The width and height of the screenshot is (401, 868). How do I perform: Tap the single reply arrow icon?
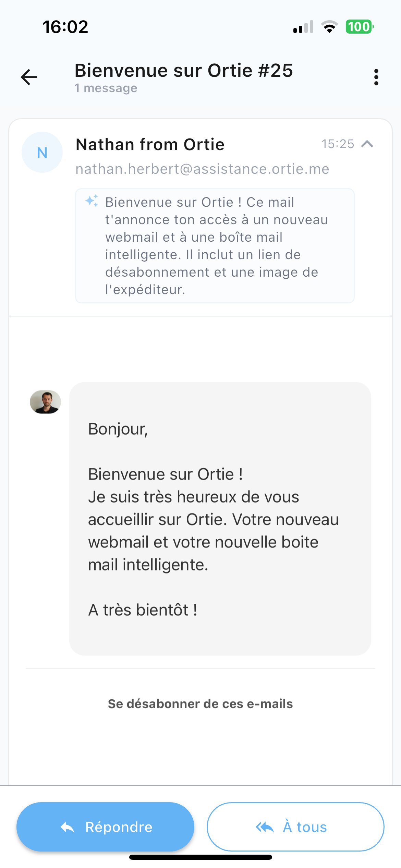(x=68, y=827)
